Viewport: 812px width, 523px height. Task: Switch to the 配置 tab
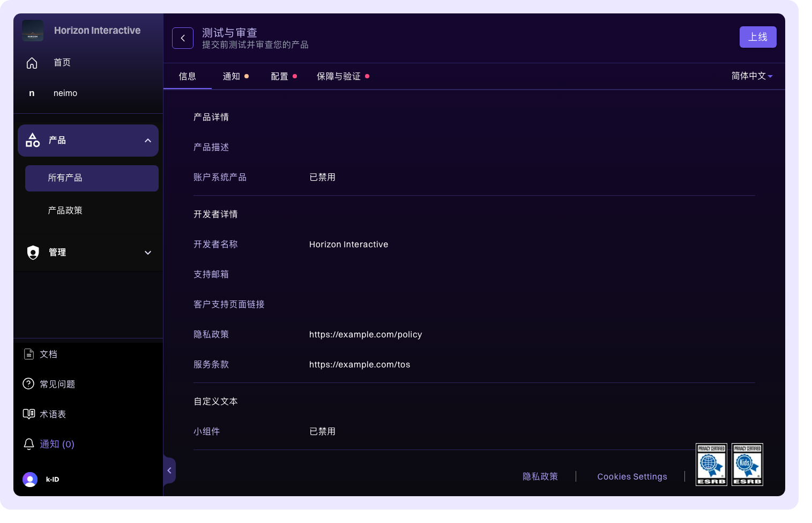click(x=284, y=76)
